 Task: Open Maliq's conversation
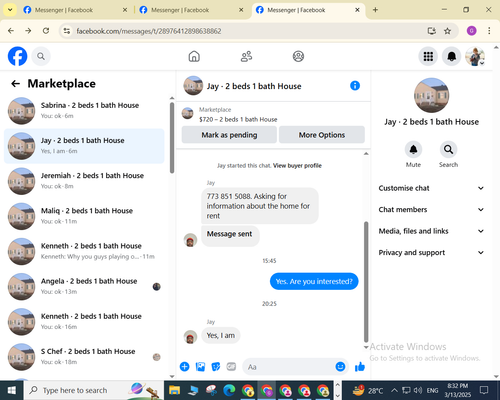click(x=84, y=216)
